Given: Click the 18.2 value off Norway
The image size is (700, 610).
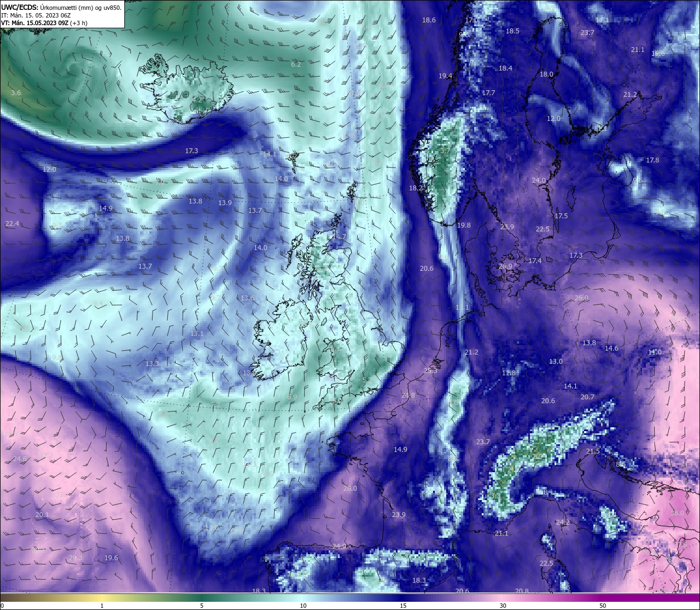Looking at the screenshot, I should point(416,188).
